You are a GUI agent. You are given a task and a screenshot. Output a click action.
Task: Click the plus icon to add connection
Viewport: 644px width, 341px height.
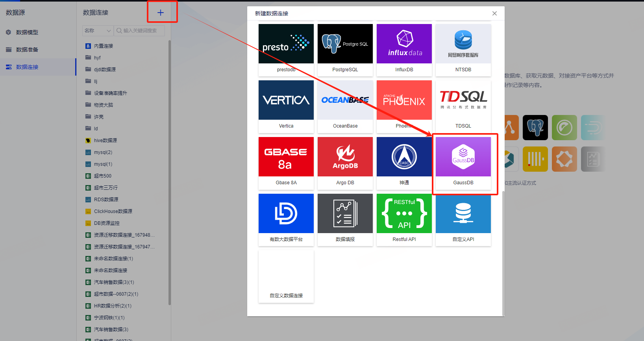pyautogui.click(x=161, y=13)
